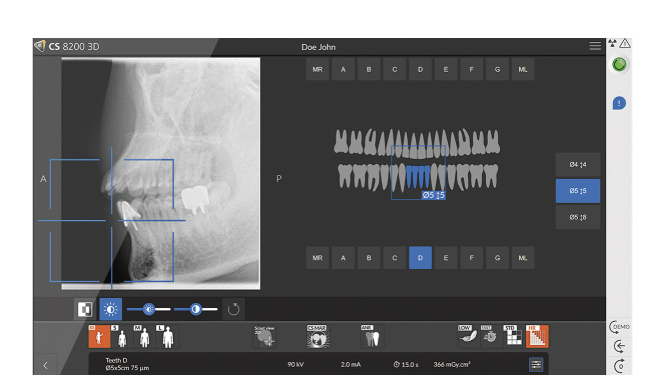Click the DEMO mode rotation icon
Image resolution: width=654 pixels, height=390 pixels.
619,327
